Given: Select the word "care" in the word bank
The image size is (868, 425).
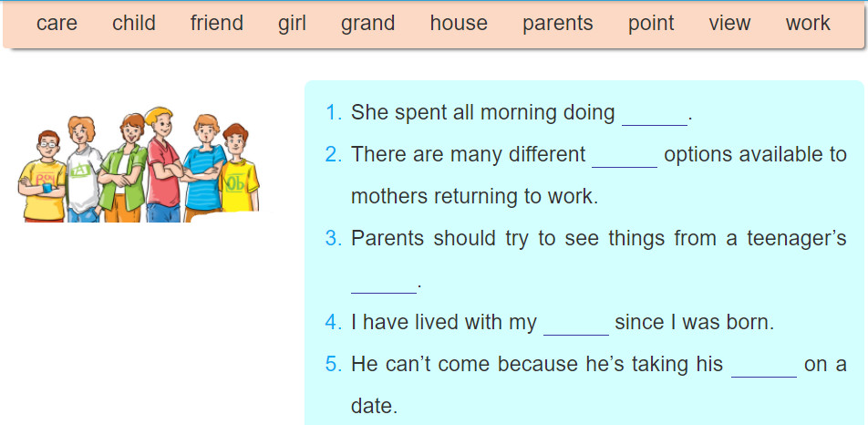Looking at the screenshot, I should [57, 23].
